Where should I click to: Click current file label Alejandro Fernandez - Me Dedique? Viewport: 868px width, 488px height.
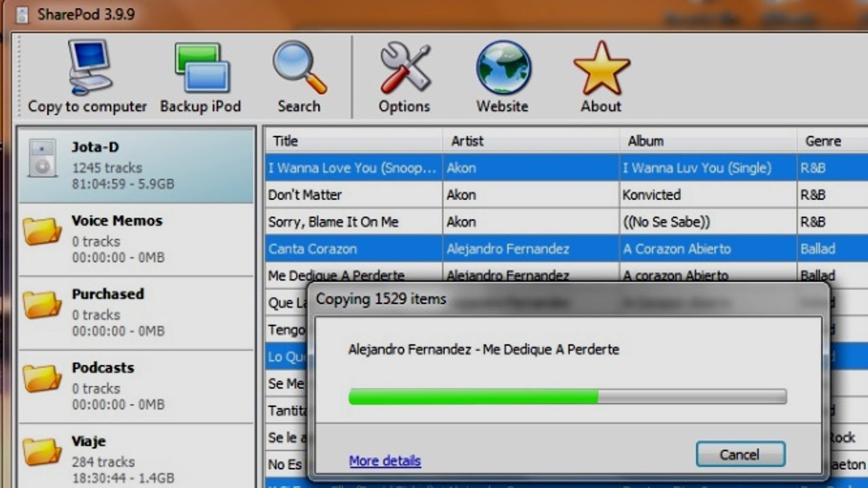pyautogui.click(x=484, y=350)
